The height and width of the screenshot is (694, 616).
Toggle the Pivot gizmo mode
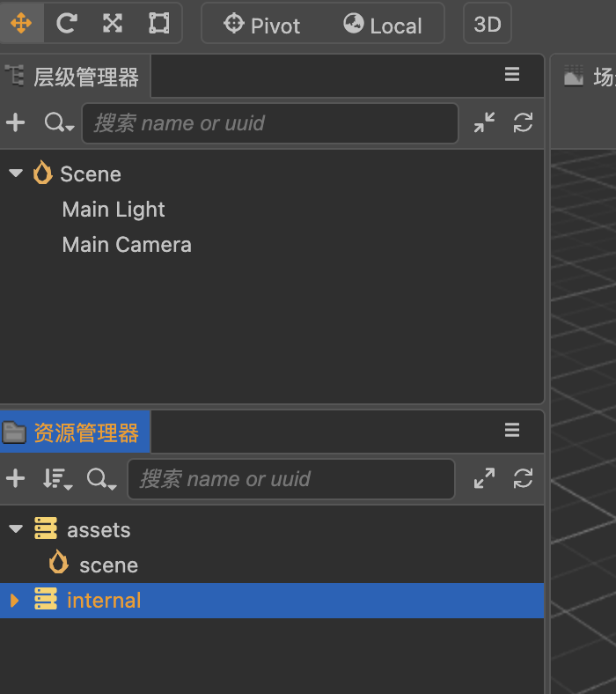coord(262,25)
